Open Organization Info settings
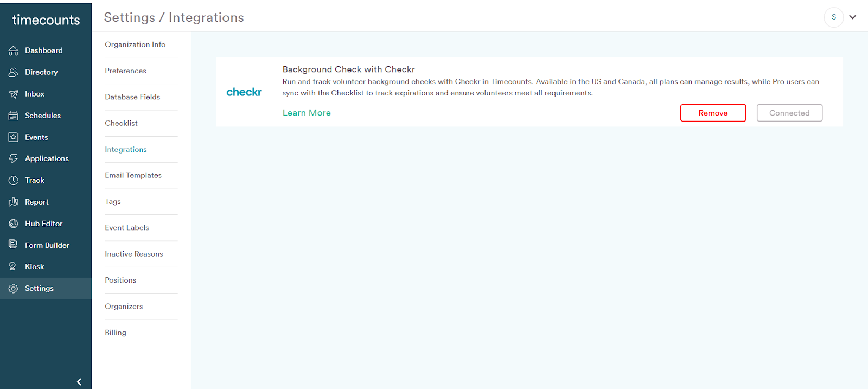 pos(135,44)
